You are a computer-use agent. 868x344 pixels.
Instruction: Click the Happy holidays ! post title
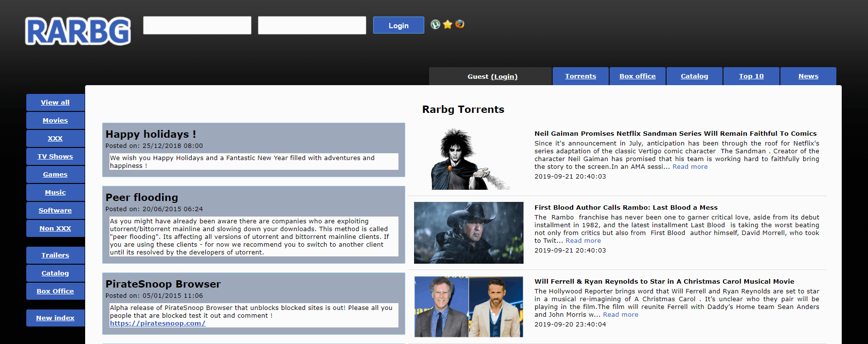(x=151, y=134)
